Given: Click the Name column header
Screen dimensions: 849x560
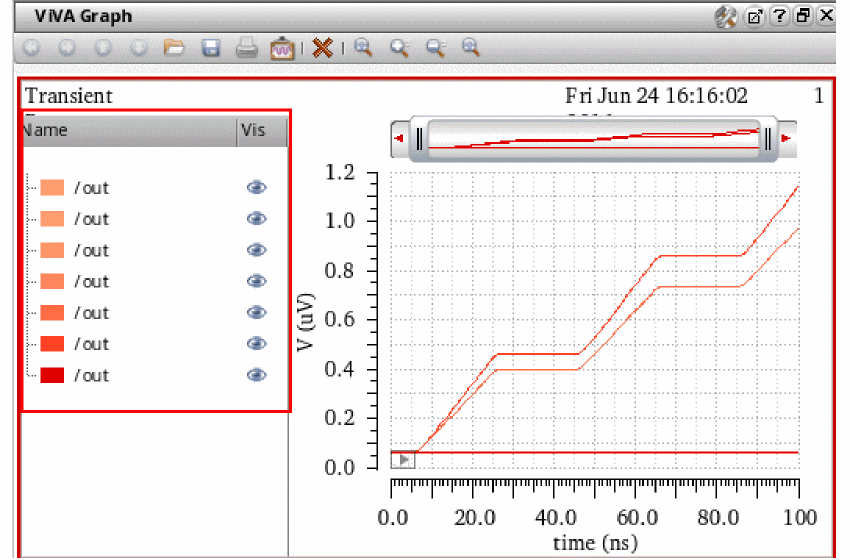Looking at the screenshot, I should (x=130, y=131).
